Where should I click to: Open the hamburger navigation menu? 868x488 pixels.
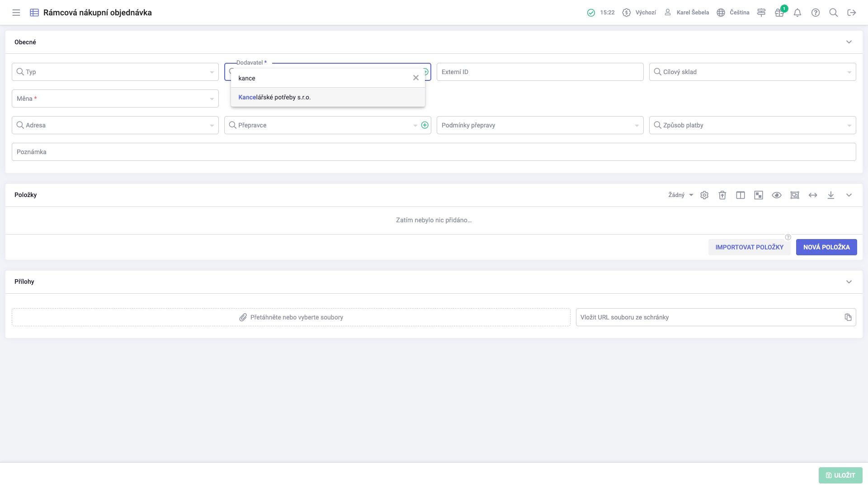tap(16, 13)
